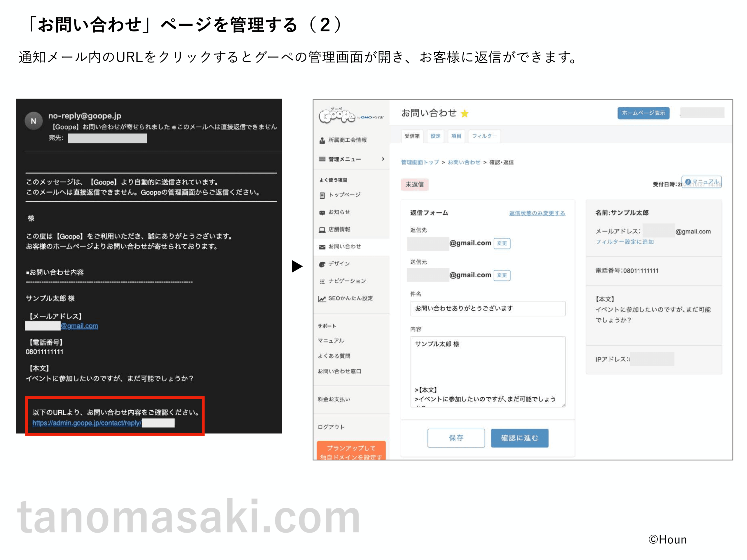The image size is (747, 560).
Task: Click the sender avatar N in the email
Action: (x=34, y=121)
